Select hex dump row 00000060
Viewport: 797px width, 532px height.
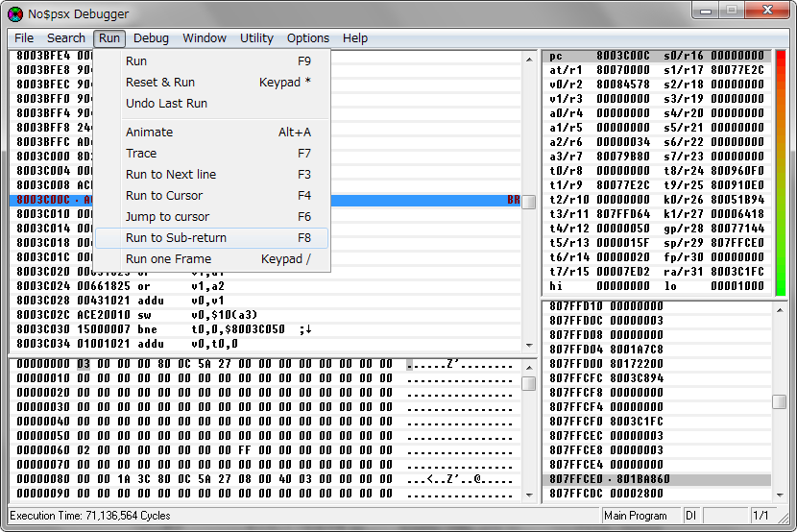265,450
